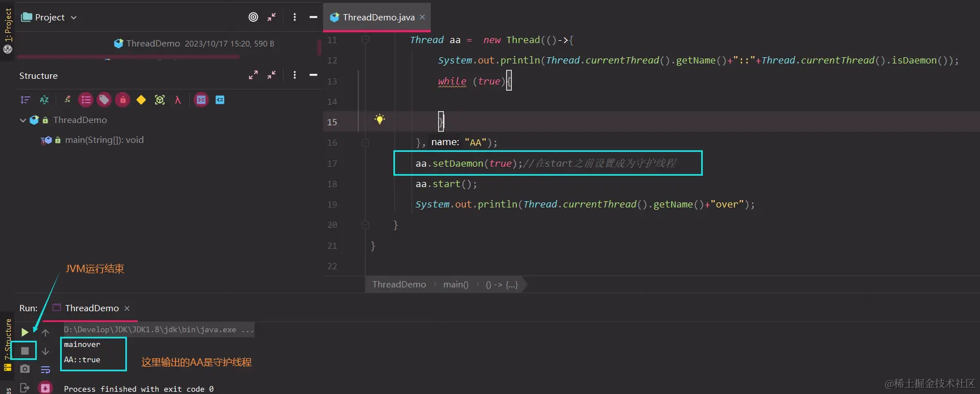Screen dimensions: 980x394
Task: Open the 1: Project side tool window
Action: pyautogui.click(x=8, y=26)
